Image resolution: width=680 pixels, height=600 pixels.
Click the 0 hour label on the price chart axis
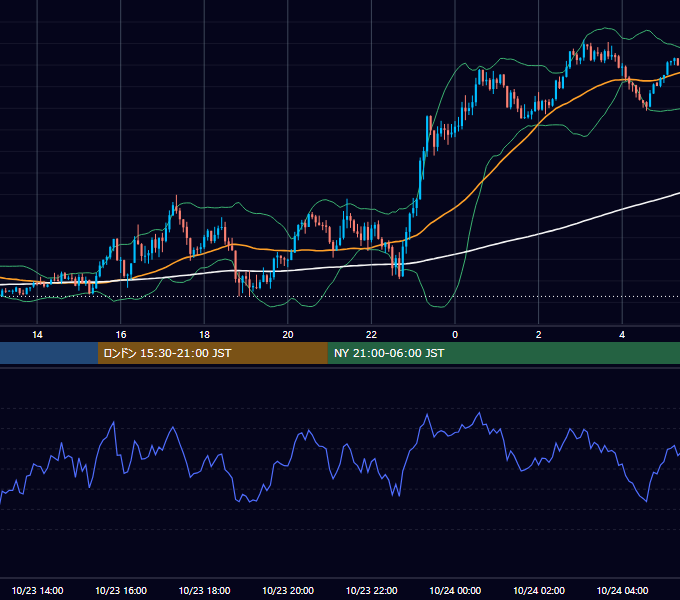click(x=455, y=335)
